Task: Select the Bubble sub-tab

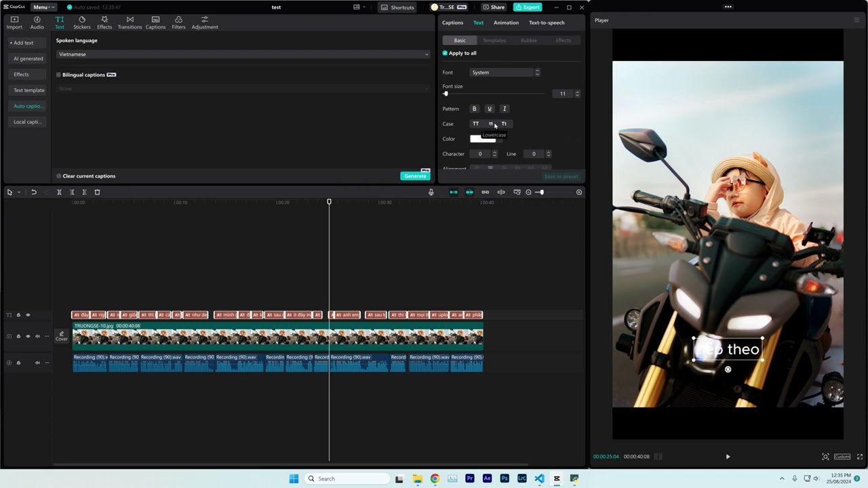Action: coord(529,41)
